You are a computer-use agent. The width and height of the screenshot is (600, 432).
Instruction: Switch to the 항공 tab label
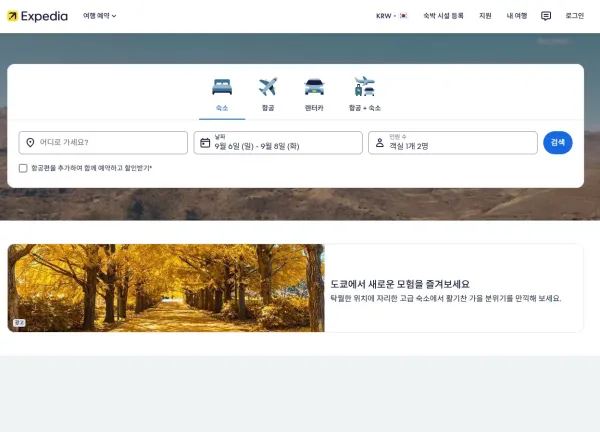[x=268, y=108]
